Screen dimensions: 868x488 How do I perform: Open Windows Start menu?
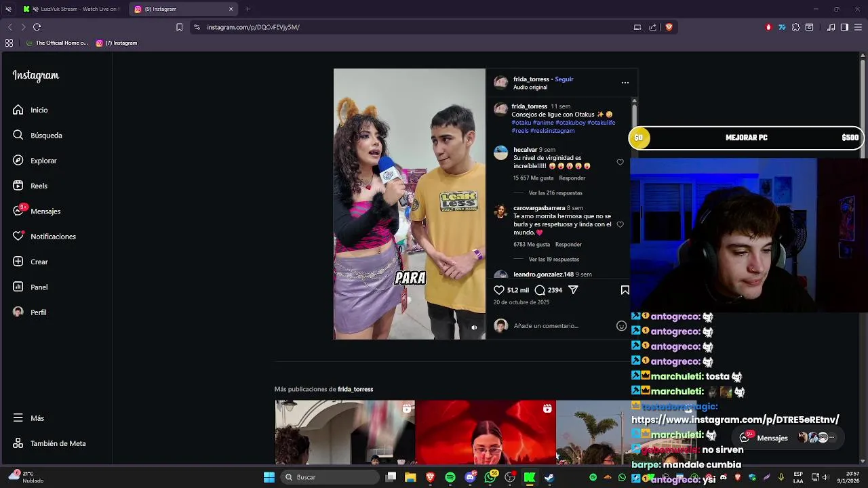(x=269, y=477)
